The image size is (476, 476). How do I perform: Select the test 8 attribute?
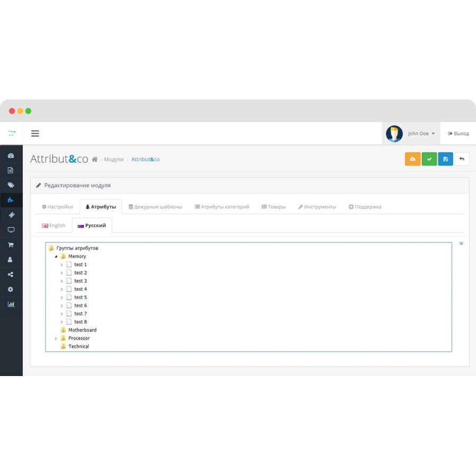[x=80, y=322]
